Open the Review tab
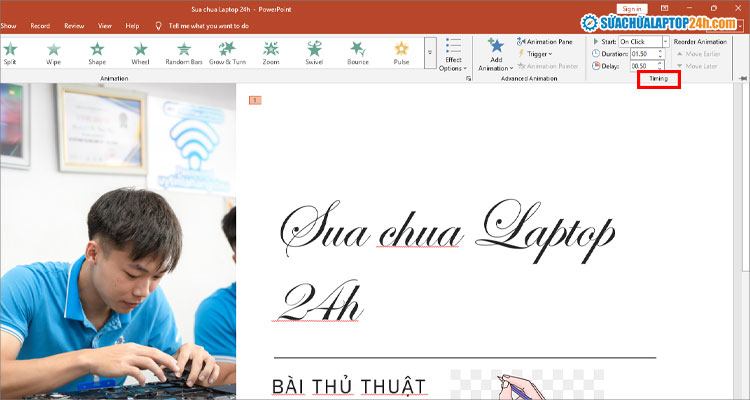This screenshot has height=400, width=750. (74, 26)
